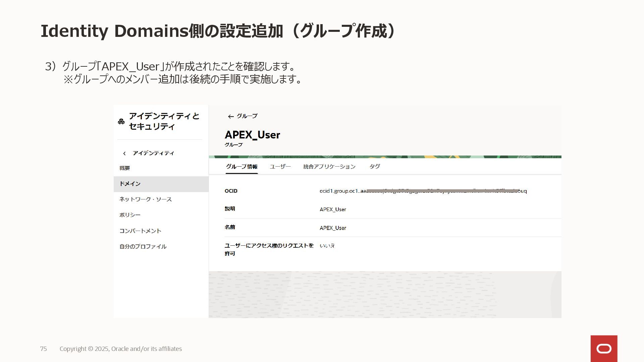Screen dimensions: 644x362
Task: Click the Identity and Security cluster icon
Action: (121, 121)
